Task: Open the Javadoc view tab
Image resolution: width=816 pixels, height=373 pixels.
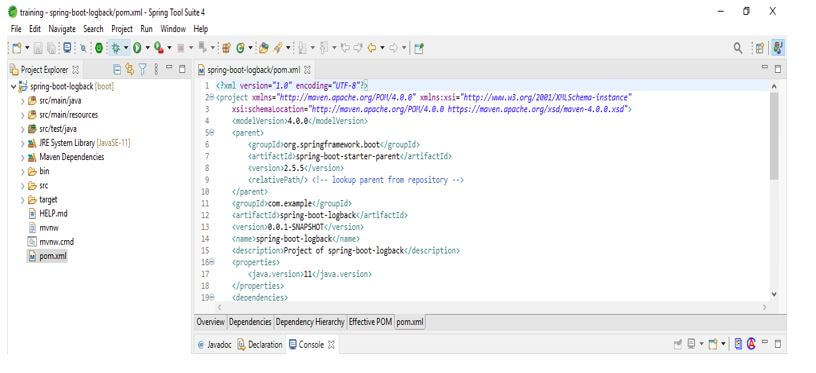Action: coord(214,344)
